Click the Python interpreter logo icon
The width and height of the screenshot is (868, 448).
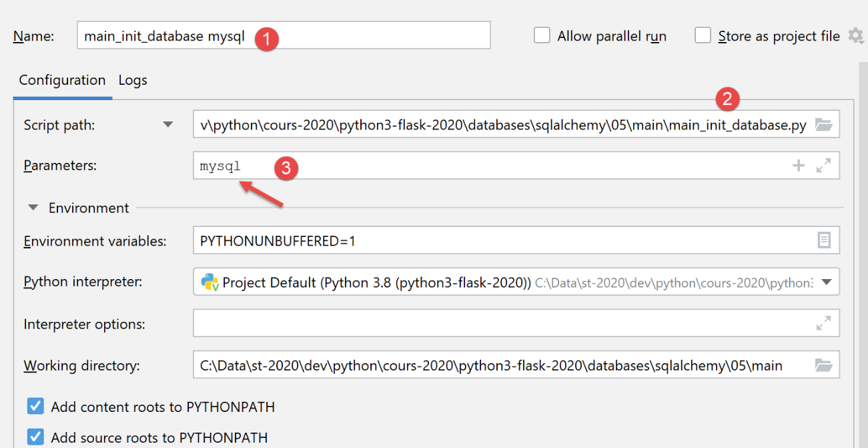(210, 282)
